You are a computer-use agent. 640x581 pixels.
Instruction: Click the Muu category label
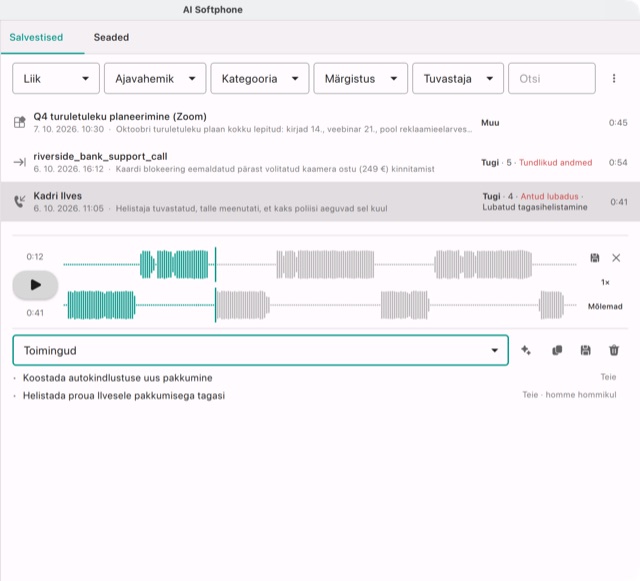click(490, 122)
